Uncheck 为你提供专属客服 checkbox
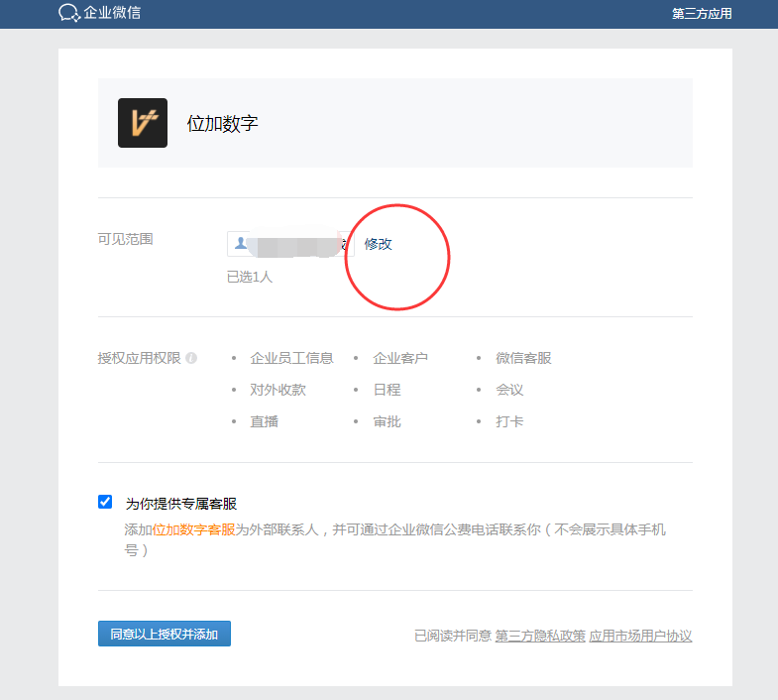The height and width of the screenshot is (700, 778). click(x=105, y=502)
